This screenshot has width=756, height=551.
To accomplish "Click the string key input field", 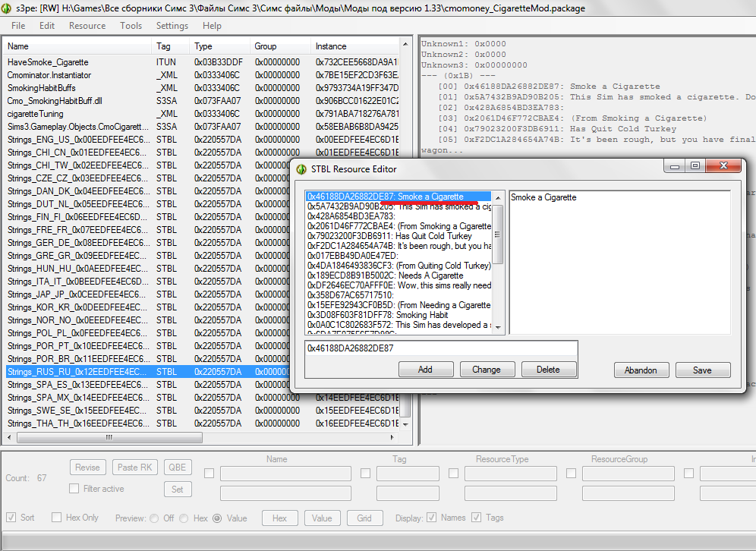I will click(x=440, y=348).
